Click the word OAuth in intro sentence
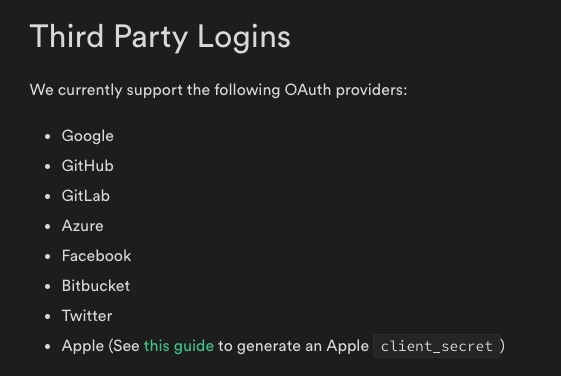Screen dimensions: 561x376 (x=308, y=90)
